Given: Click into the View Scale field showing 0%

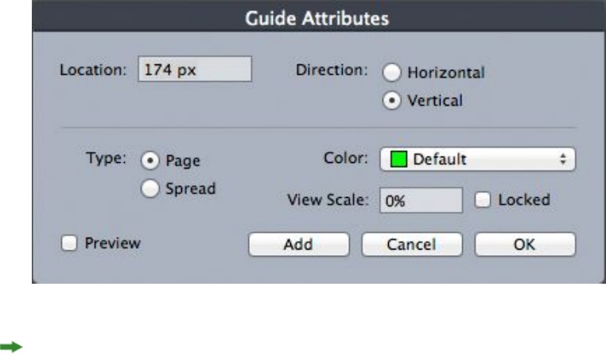Looking at the screenshot, I should 420,201.
